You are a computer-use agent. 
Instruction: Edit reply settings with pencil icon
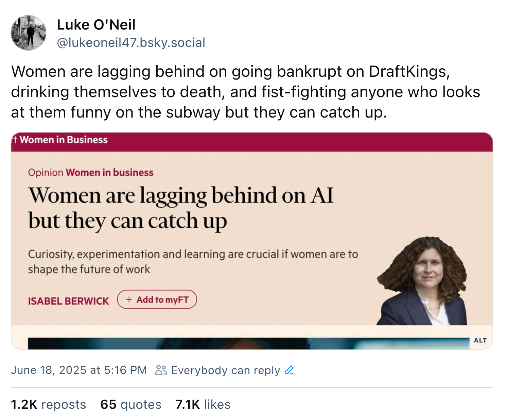289,370
